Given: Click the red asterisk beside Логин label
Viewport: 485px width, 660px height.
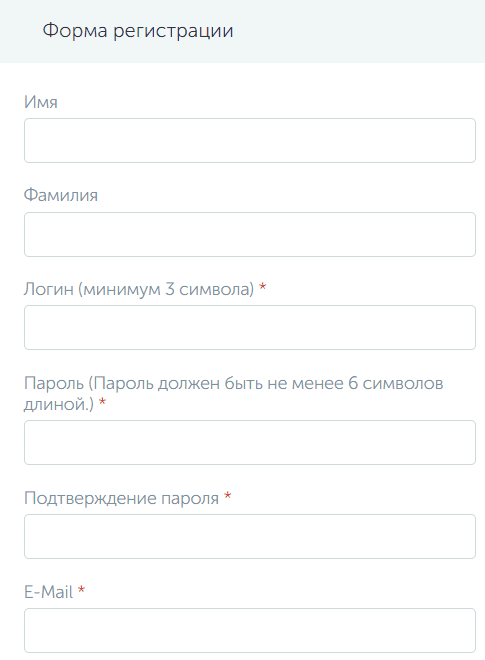Looking at the screenshot, I should pyautogui.click(x=262, y=287).
